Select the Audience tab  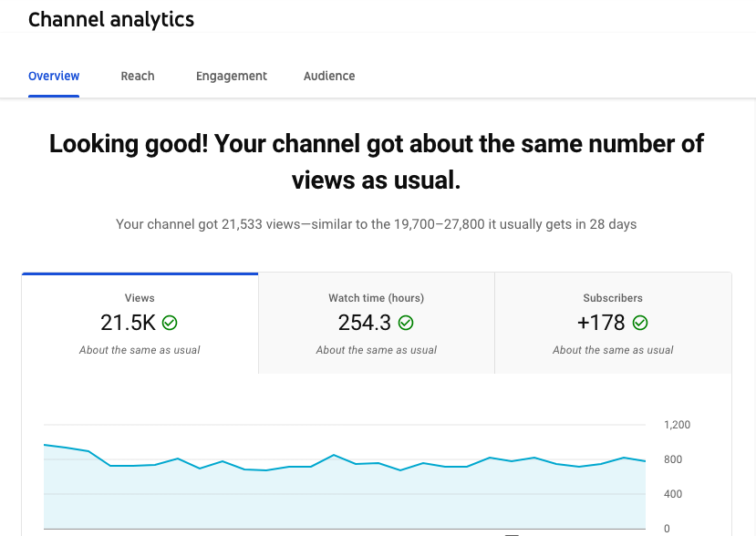pos(329,76)
